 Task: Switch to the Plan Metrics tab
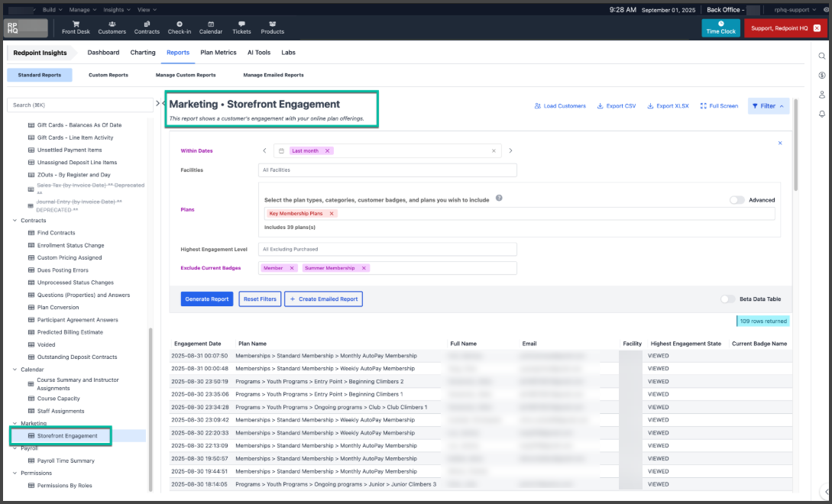click(219, 53)
